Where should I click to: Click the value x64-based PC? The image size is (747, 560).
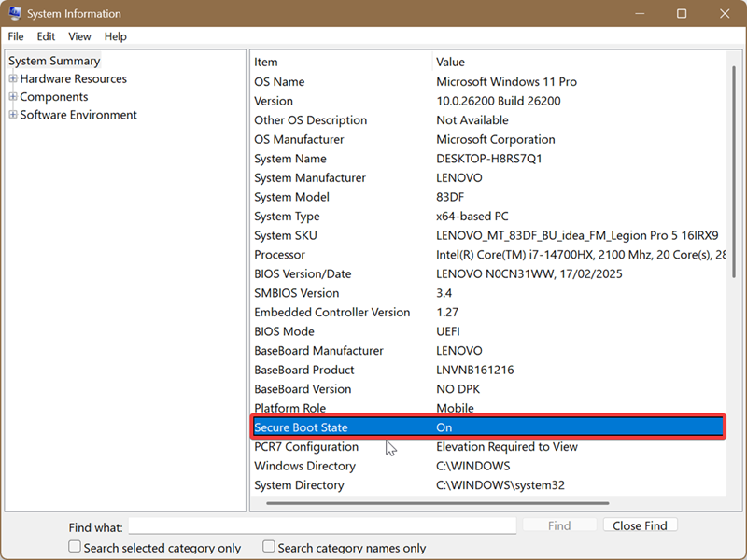pos(472,217)
